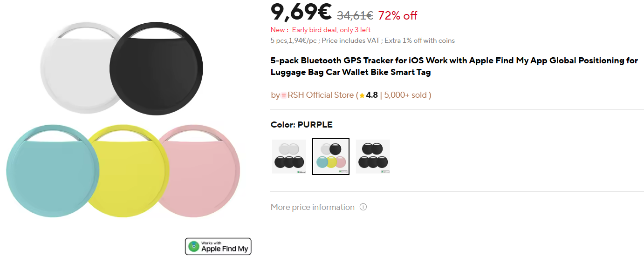The width and height of the screenshot is (644, 263).
Task: Choose the all-black five pack variant
Action: 373,156
